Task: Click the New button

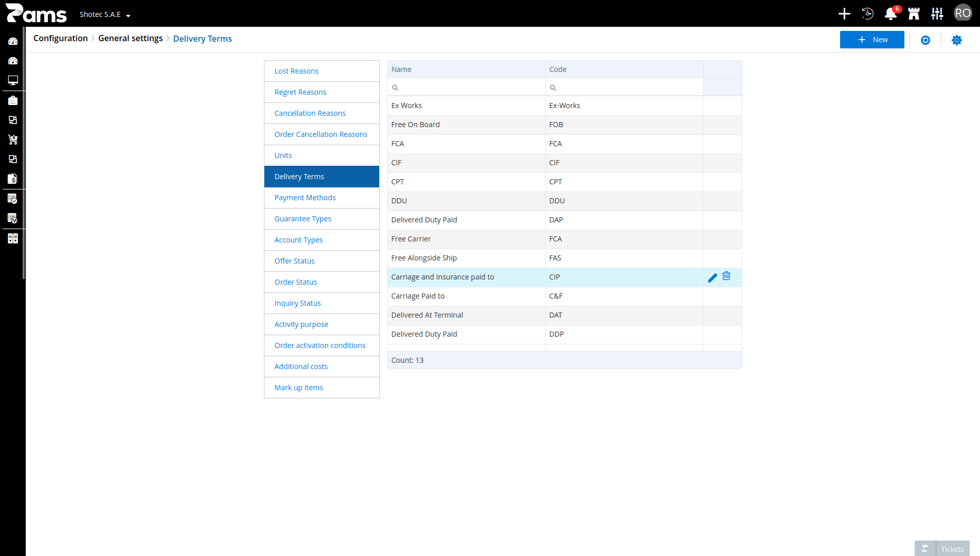Action: point(872,40)
